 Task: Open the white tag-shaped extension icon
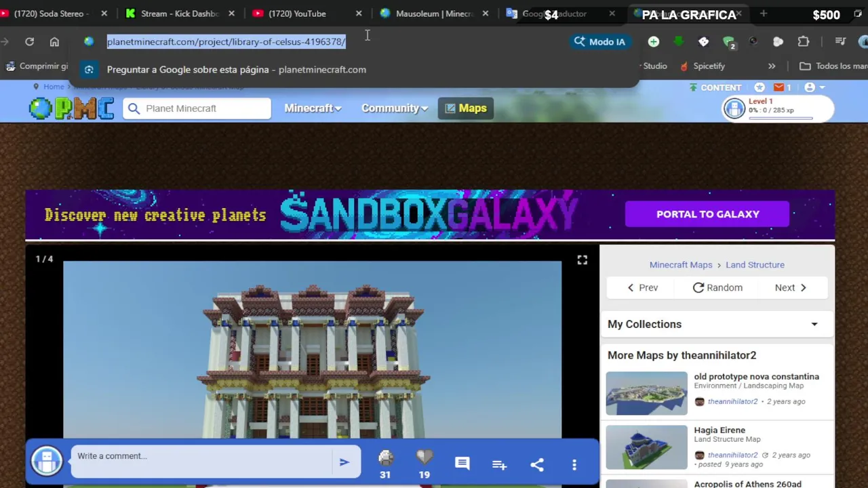(x=703, y=41)
